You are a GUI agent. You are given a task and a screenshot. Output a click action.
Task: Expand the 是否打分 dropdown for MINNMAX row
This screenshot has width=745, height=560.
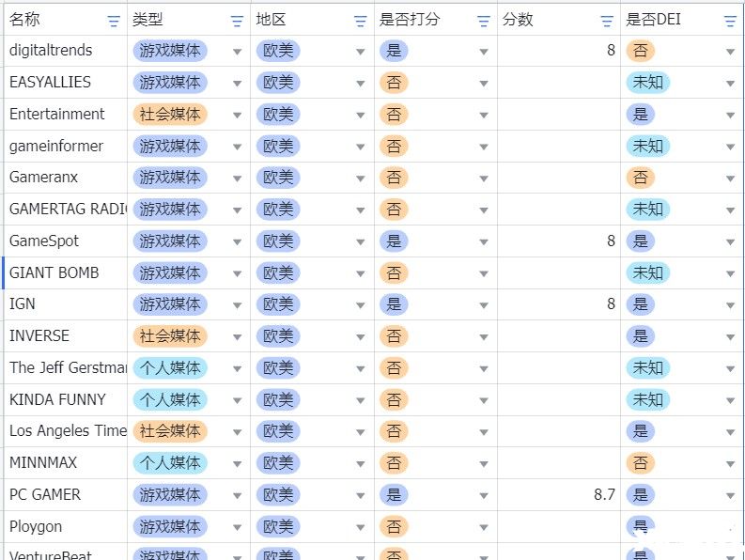484,464
